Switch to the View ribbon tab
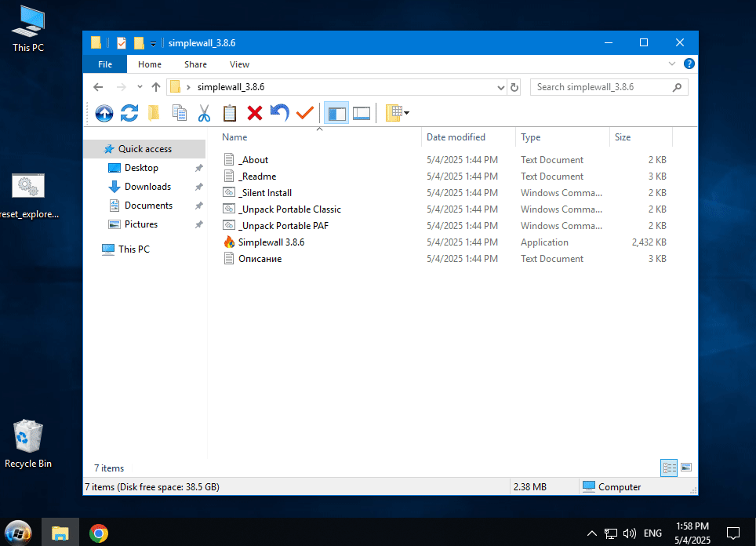 click(239, 64)
